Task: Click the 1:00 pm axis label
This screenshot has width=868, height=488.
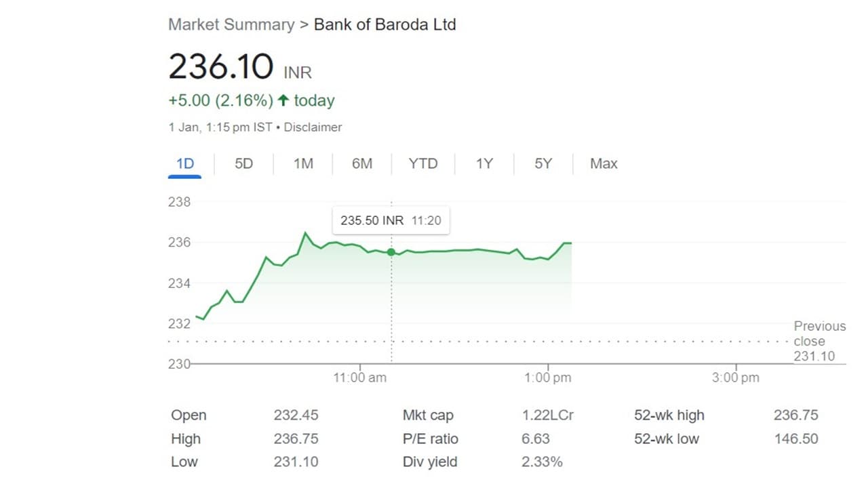Action: [x=547, y=378]
